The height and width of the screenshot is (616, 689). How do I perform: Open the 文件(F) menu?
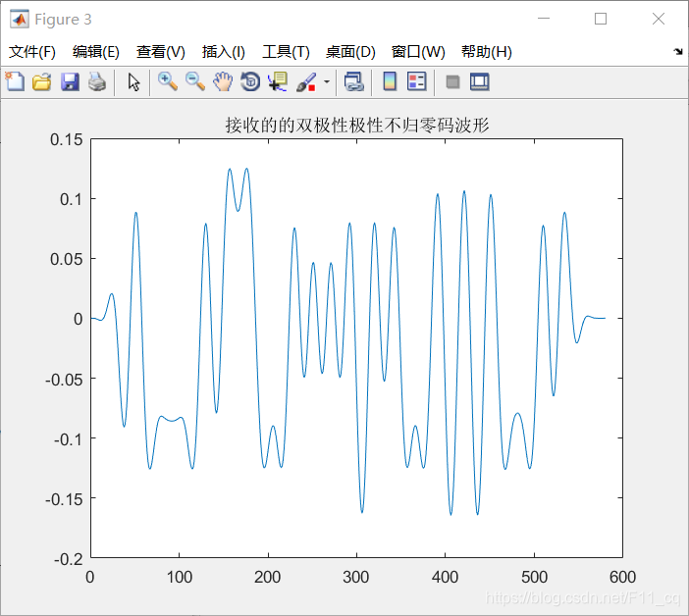point(32,52)
